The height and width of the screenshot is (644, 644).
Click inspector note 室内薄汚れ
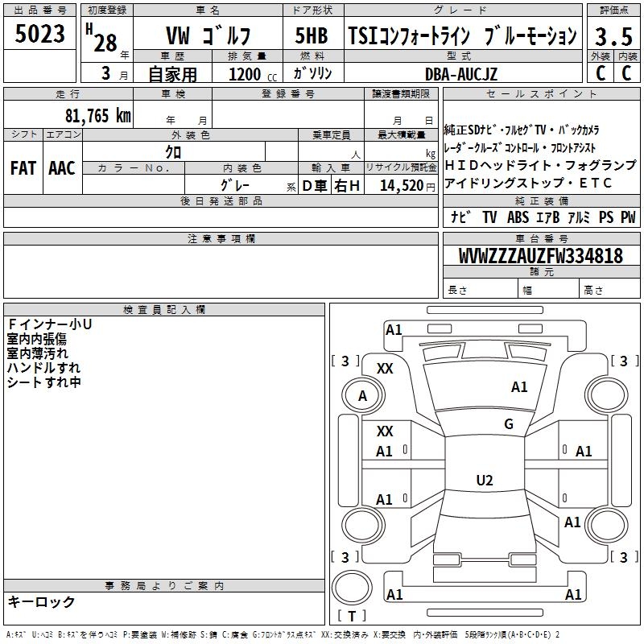coord(37,353)
